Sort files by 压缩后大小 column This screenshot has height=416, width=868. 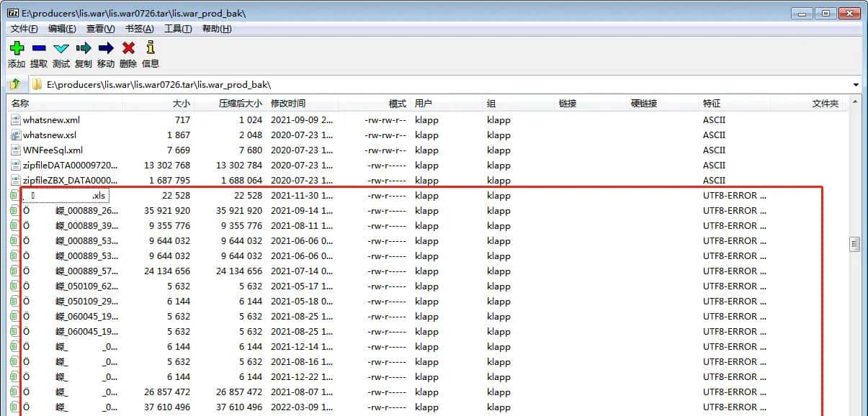point(241,104)
